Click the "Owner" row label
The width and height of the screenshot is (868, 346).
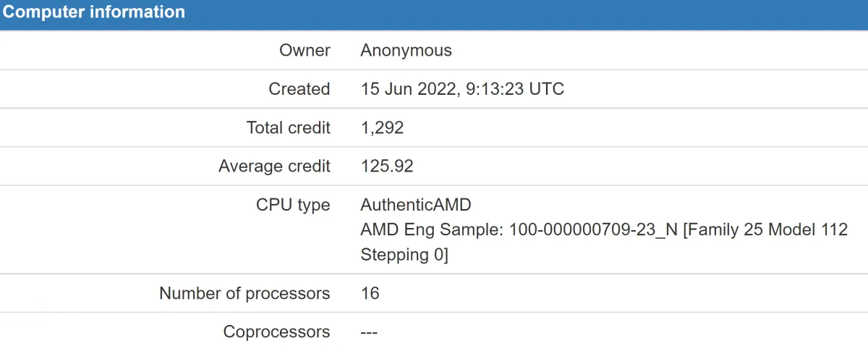pyautogui.click(x=305, y=51)
